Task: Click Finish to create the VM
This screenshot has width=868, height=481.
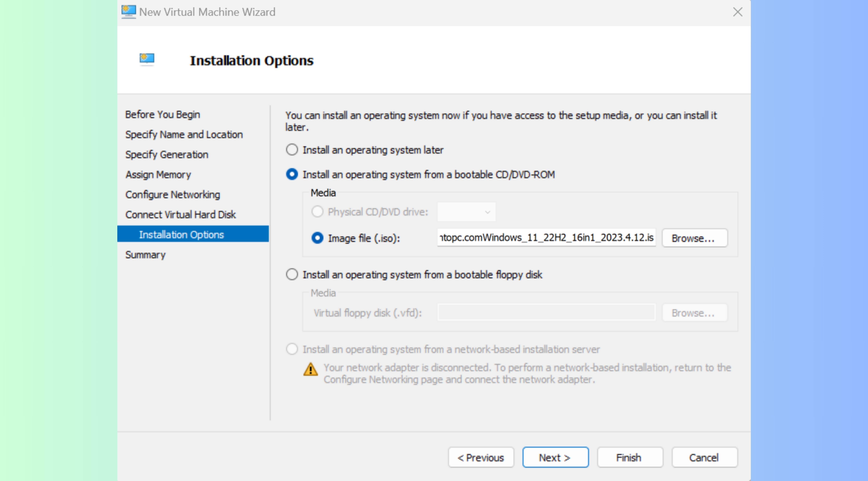Action: pos(630,457)
